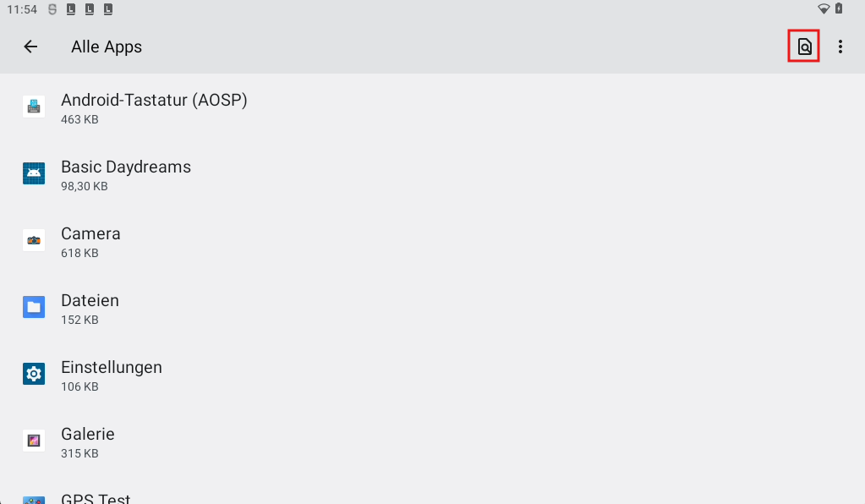The height and width of the screenshot is (504, 865).
Task: Tap the Android-Tastatur (AOSP) keyboard icon
Action: pos(34,107)
